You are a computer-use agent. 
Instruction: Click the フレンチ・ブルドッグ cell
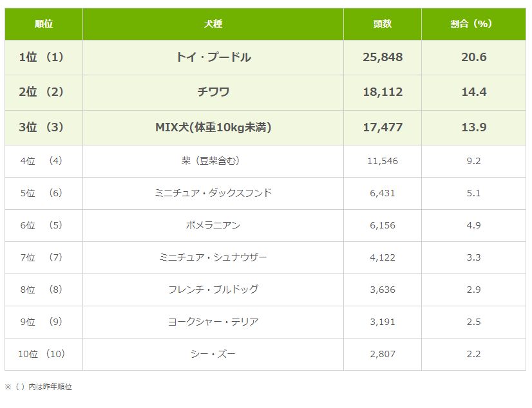[213, 290]
